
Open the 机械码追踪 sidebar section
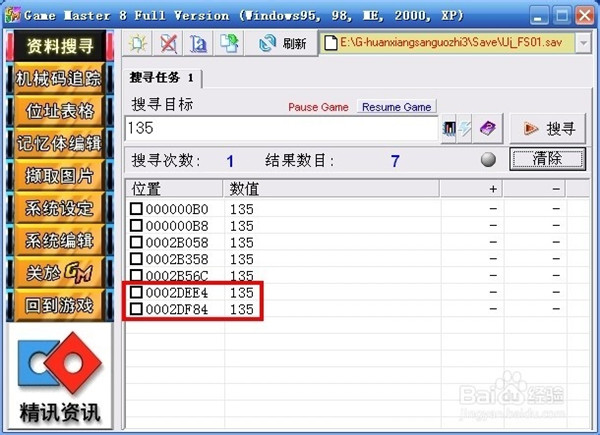coord(59,78)
